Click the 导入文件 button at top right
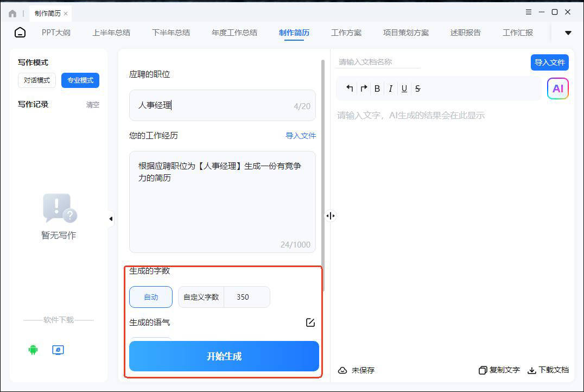Image resolution: width=584 pixels, height=392 pixels. [x=549, y=62]
